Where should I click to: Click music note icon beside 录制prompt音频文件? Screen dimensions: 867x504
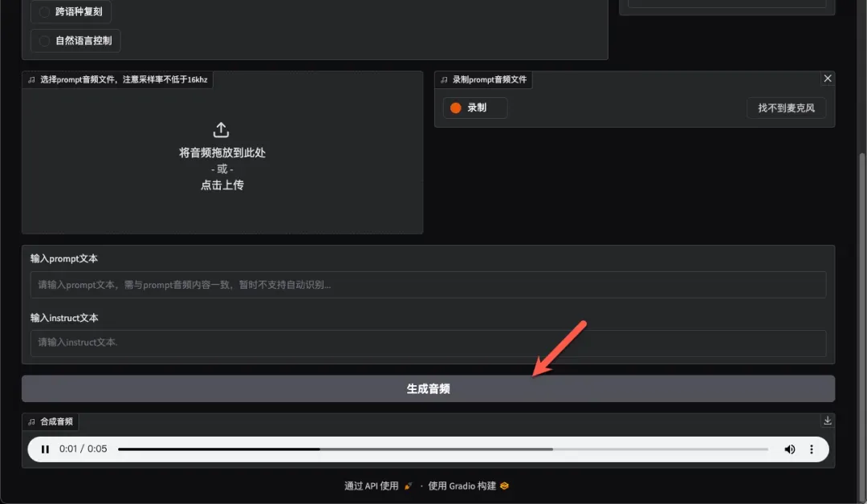(x=444, y=80)
